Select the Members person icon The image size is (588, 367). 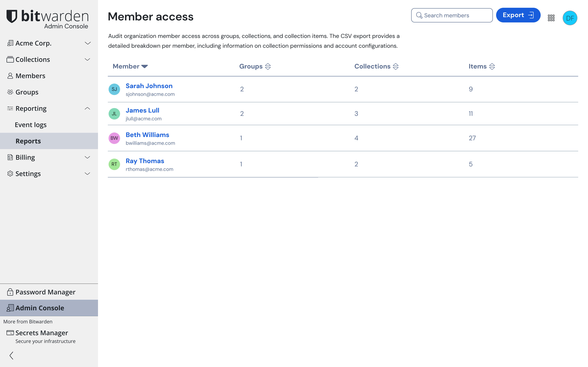(10, 76)
